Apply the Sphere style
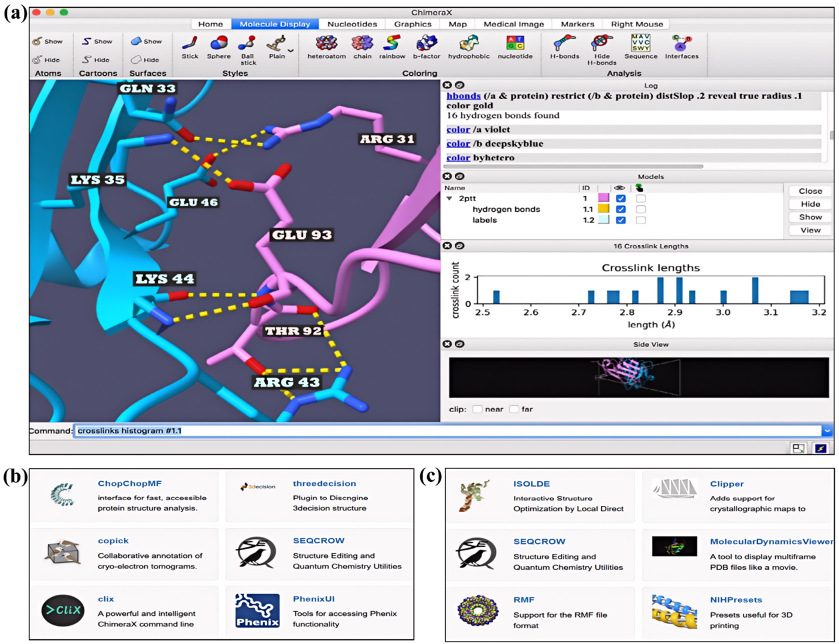The image size is (839, 644). tap(219, 43)
